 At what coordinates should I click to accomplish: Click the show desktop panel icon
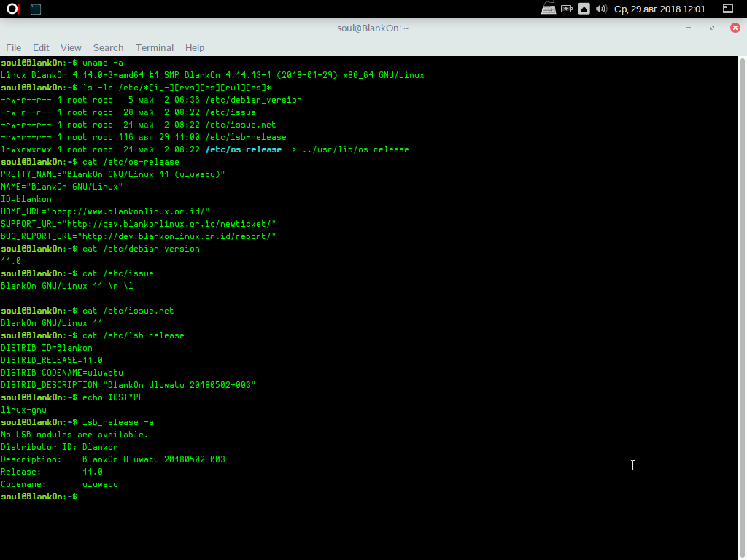[728, 9]
